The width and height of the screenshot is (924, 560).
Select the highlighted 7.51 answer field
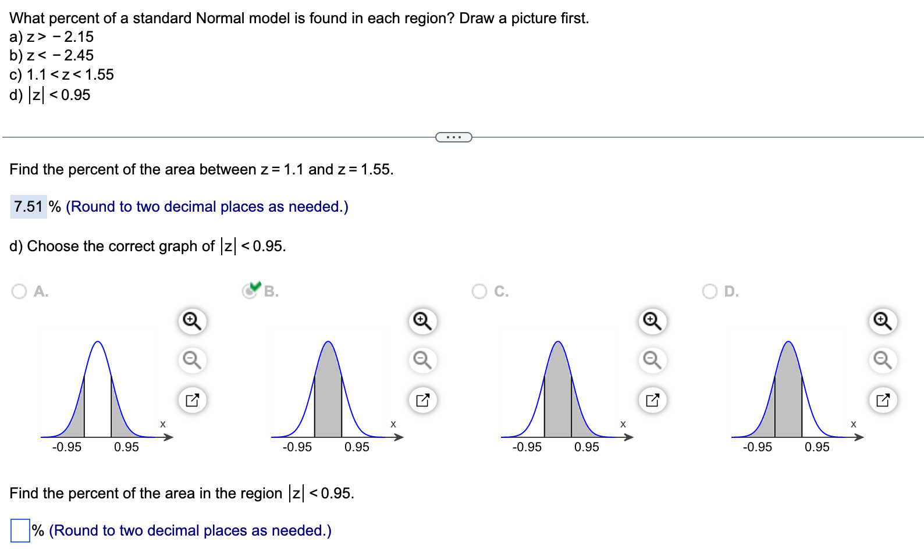pyautogui.click(x=27, y=206)
